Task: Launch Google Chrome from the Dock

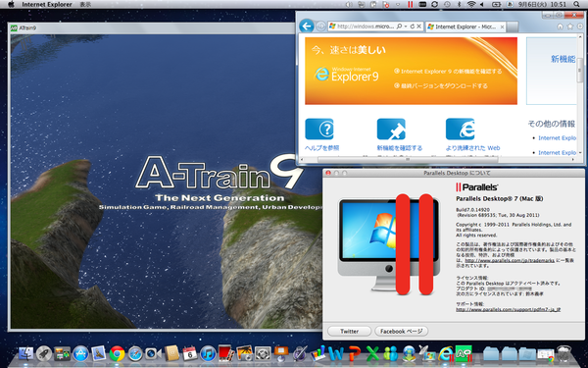Action: coord(117,353)
